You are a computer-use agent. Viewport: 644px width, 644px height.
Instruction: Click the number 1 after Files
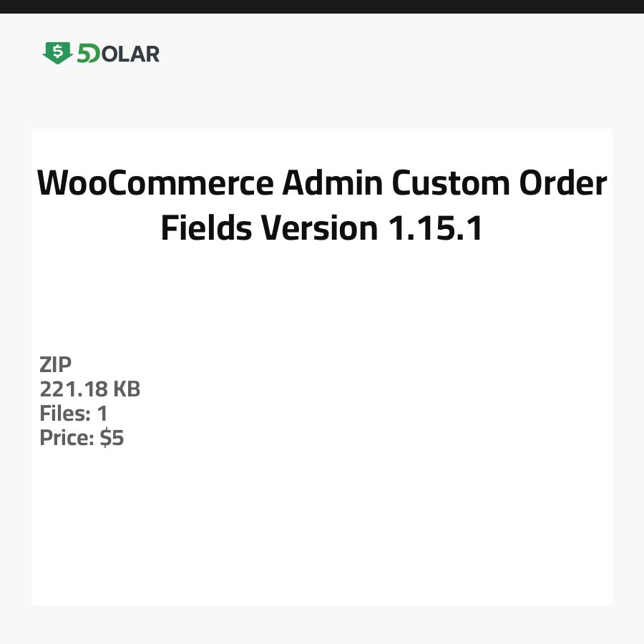102,414
